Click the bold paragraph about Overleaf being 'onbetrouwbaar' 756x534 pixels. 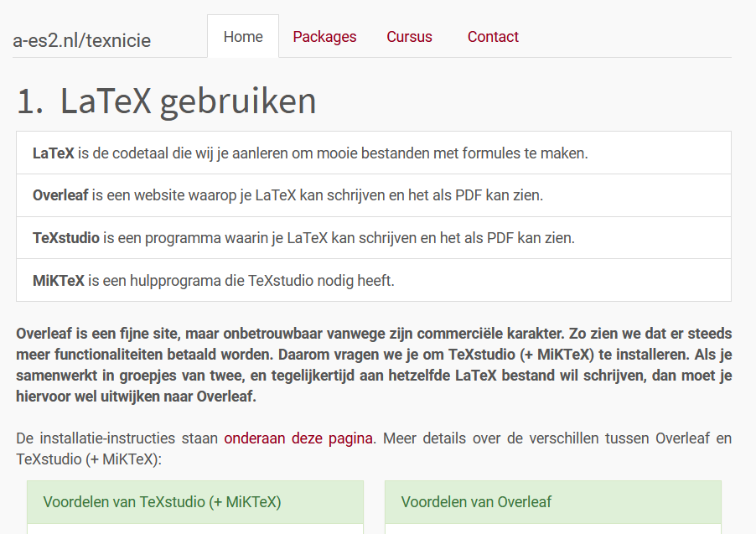pyautogui.click(x=374, y=365)
